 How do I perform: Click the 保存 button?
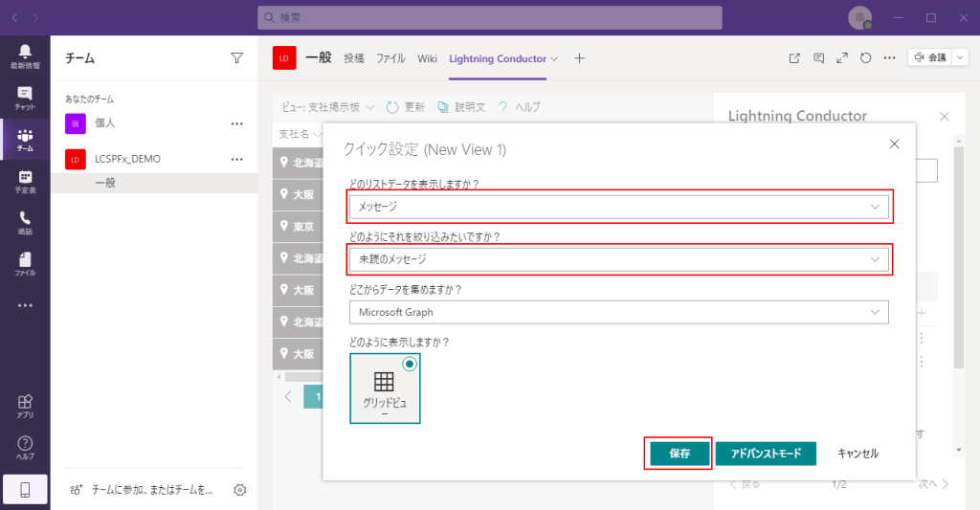point(679,454)
